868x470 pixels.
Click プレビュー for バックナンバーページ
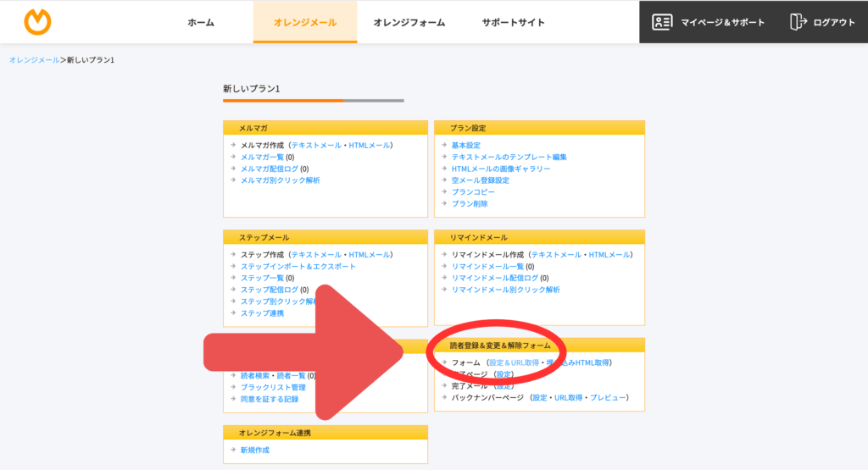(608, 397)
